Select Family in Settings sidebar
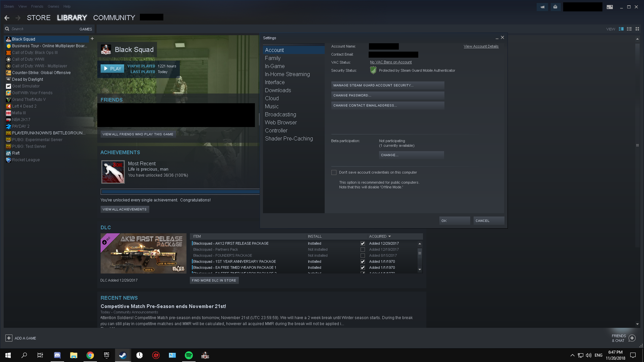 pyautogui.click(x=294, y=58)
